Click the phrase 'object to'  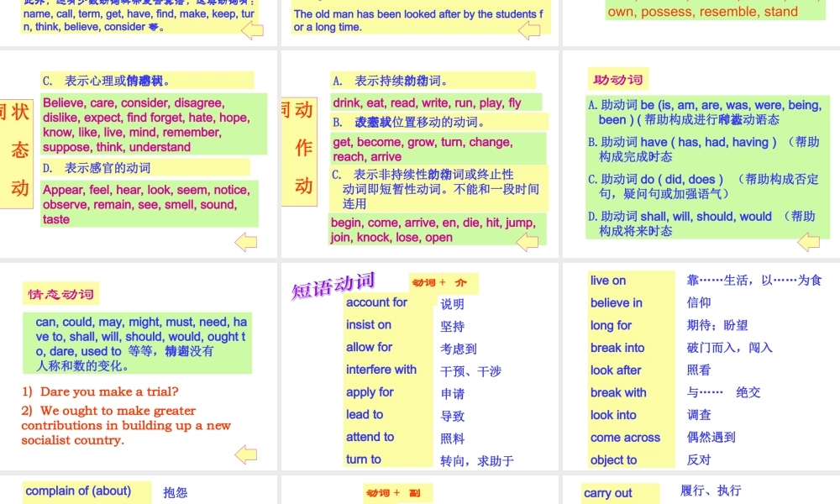point(613,460)
